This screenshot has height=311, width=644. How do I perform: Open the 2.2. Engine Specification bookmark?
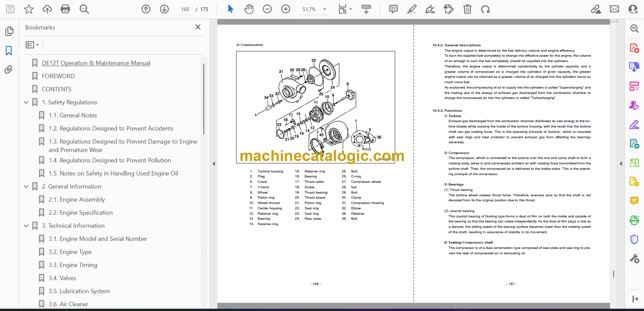(x=80, y=213)
